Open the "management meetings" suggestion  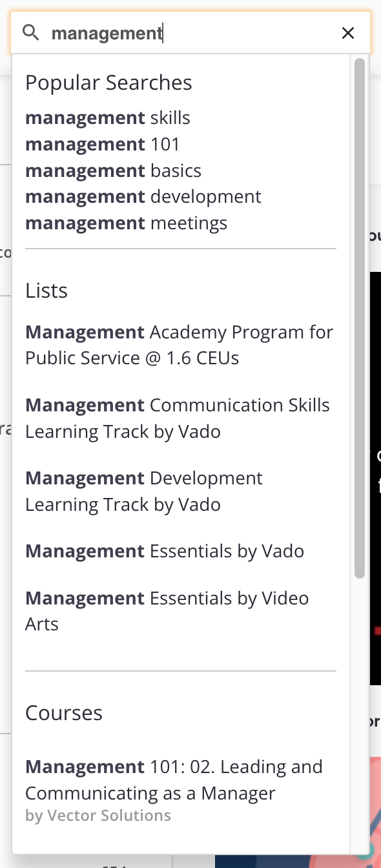coord(127,223)
